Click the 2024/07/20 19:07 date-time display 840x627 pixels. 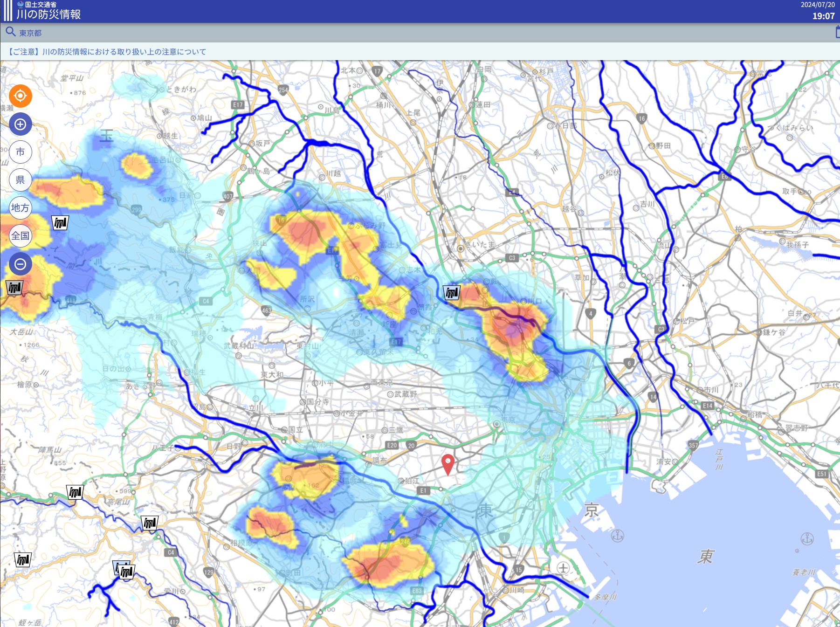pyautogui.click(x=818, y=11)
